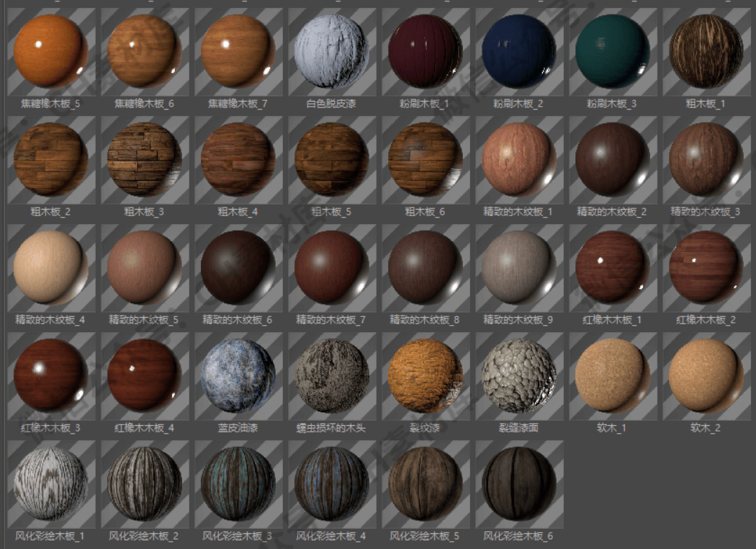Pick the light beige 精致的木纹板_4 material
Screen dimensions: 756x549
(49, 267)
